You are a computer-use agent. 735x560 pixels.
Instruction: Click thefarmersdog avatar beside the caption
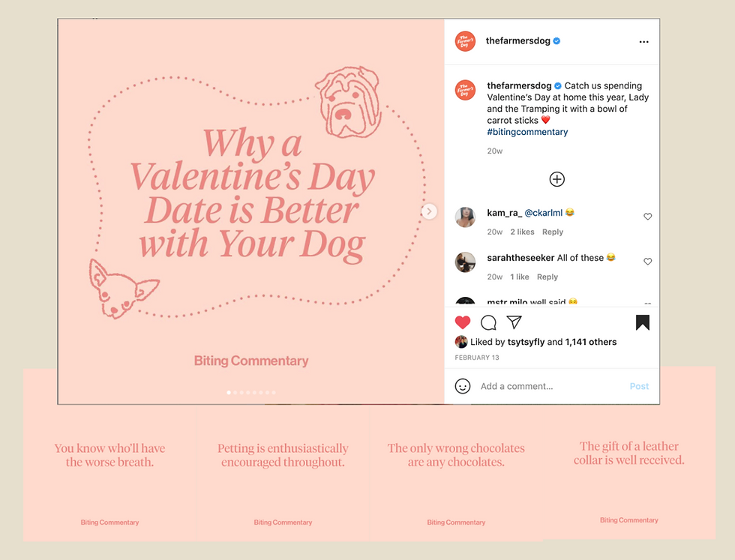click(465, 90)
